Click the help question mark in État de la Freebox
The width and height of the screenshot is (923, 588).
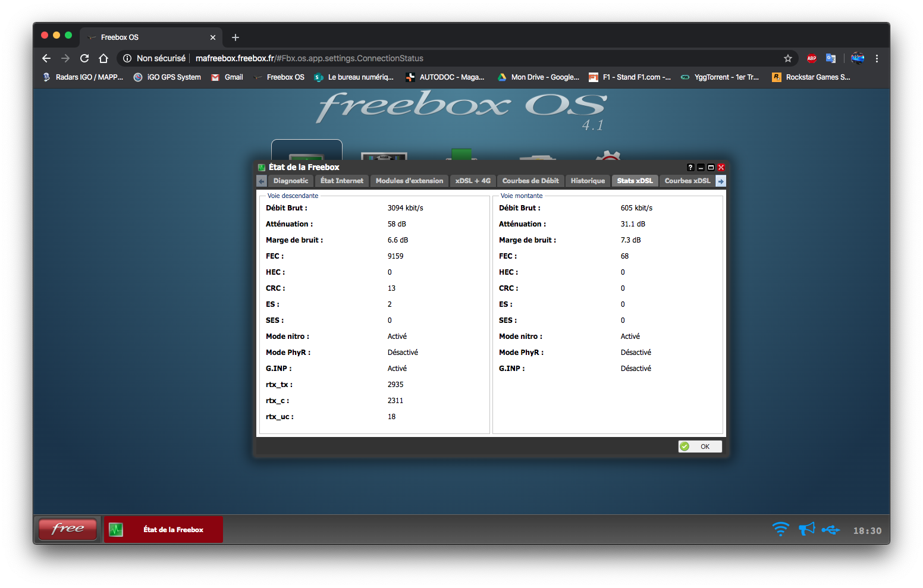pyautogui.click(x=690, y=168)
